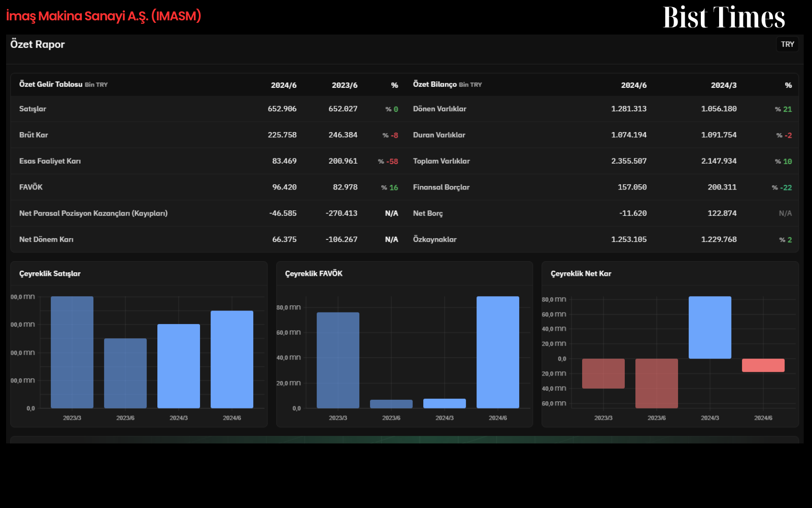Click the 2023/3 bar in Çeyreklik Satışlar chart
Viewport: 812px width, 508px height.
pos(72,352)
